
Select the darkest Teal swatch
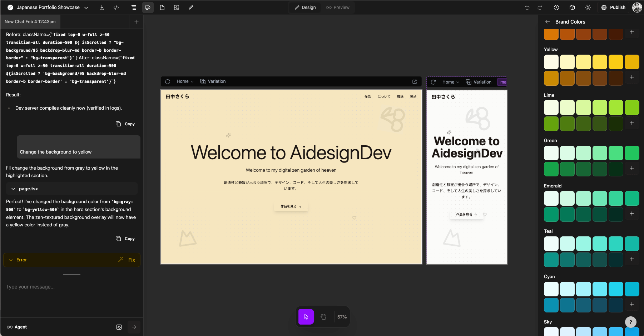pos(615,260)
